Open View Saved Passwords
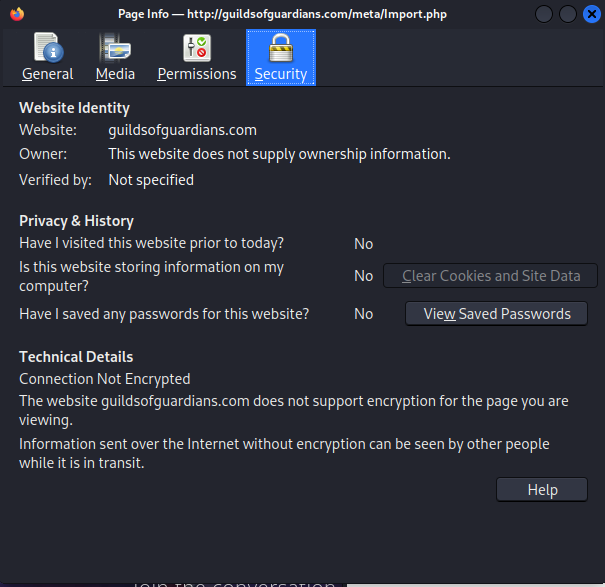Image resolution: width=605 pixels, height=587 pixels. click(496, 314)
